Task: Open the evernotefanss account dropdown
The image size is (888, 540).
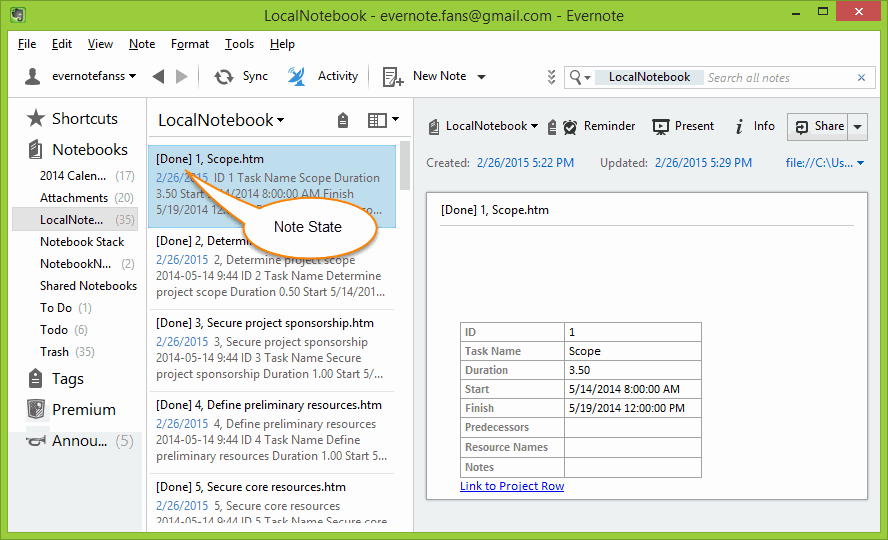Action: coord(133,76)
